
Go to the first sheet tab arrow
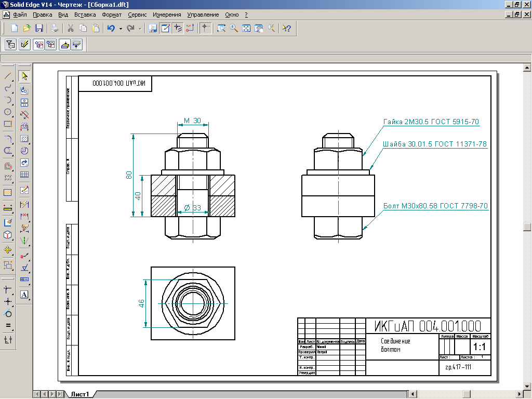click(37, 394)
